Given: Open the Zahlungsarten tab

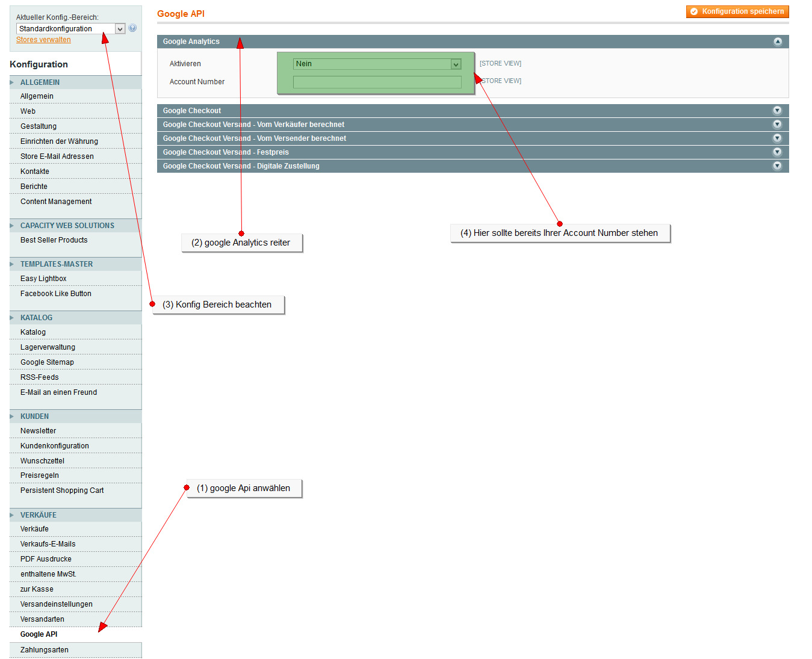Looking at the screenshot, I should pyautogui.click(x=75, y=650).
